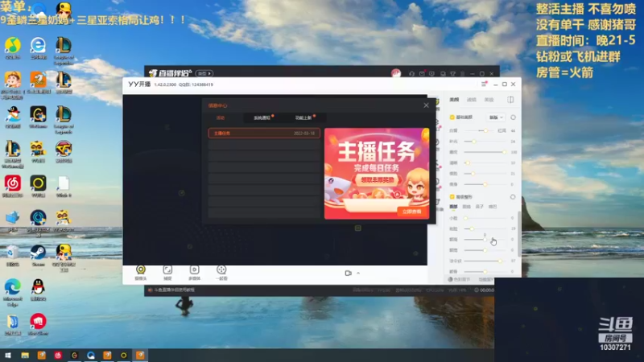Click the 领取丰厚奖励 button on the banner
The image size is (644, 362).
pos(377,179)
